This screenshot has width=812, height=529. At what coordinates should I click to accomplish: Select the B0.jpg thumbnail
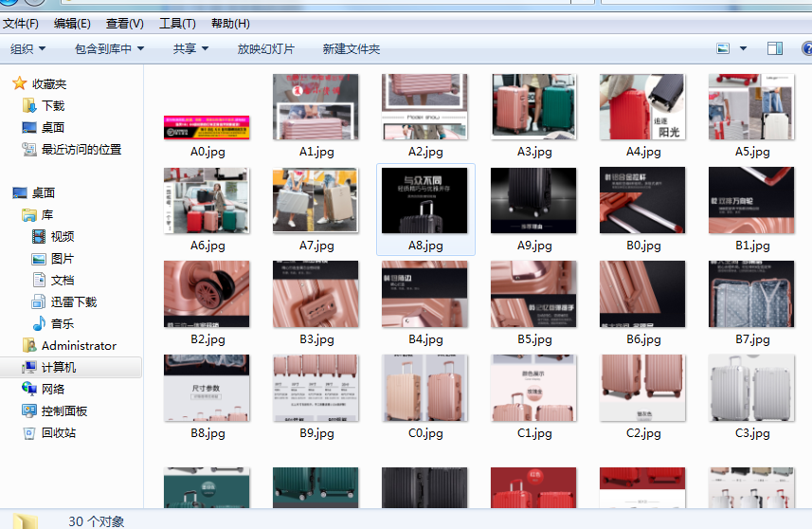(642, 200)
